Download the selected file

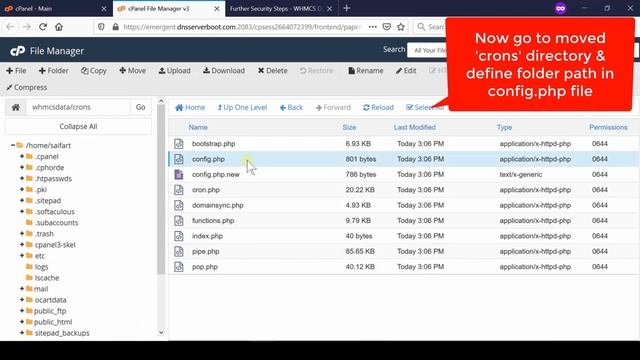[x=224, y=71]
